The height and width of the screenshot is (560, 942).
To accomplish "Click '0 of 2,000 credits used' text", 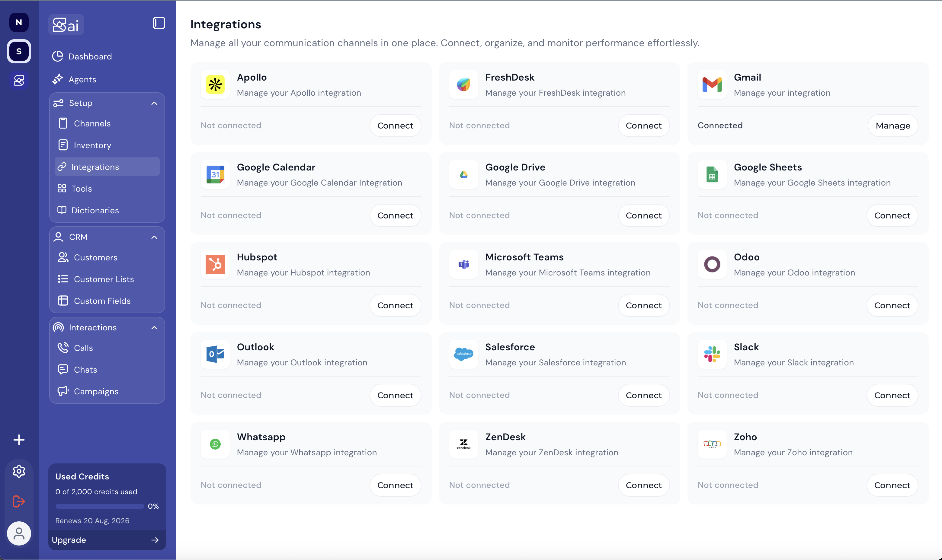I will pos(96,492).
